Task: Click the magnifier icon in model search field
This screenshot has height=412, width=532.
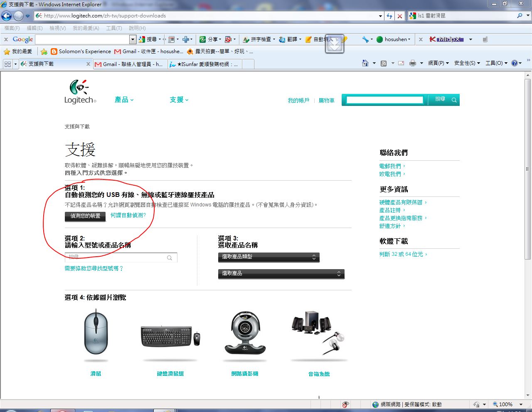Action: (x=170, y=258)
